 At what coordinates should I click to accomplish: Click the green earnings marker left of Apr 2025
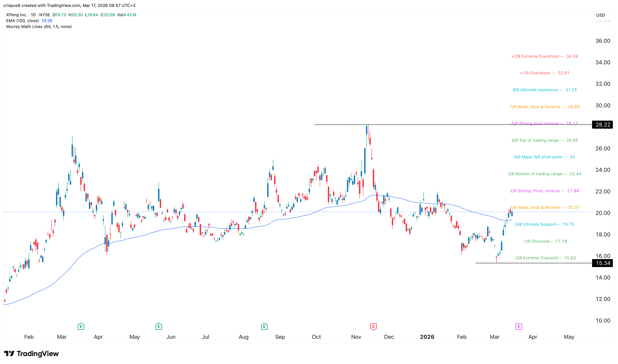click(81, 326)
